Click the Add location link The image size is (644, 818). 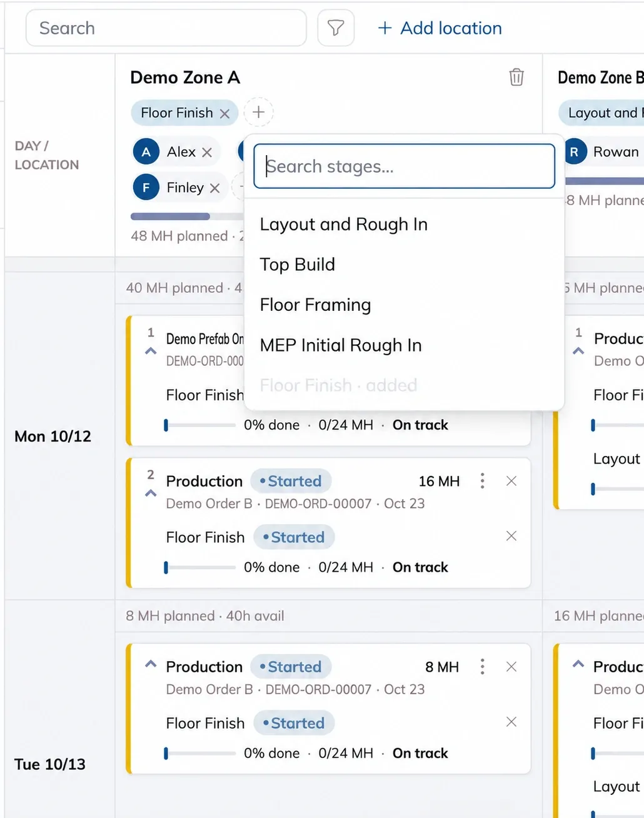click(440, 28)
